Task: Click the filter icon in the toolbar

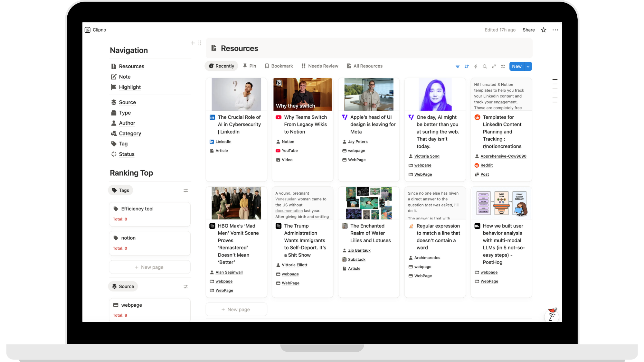Action: [x=457, y=66]
